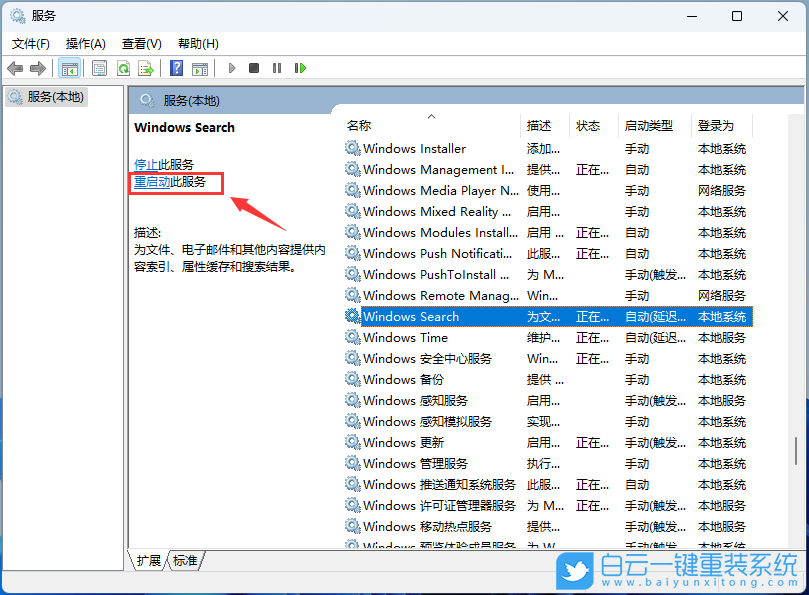The width and height of the screenshot is (809, 595).
Task: Click the Back navigation arrow
Action: click(15, 68)
